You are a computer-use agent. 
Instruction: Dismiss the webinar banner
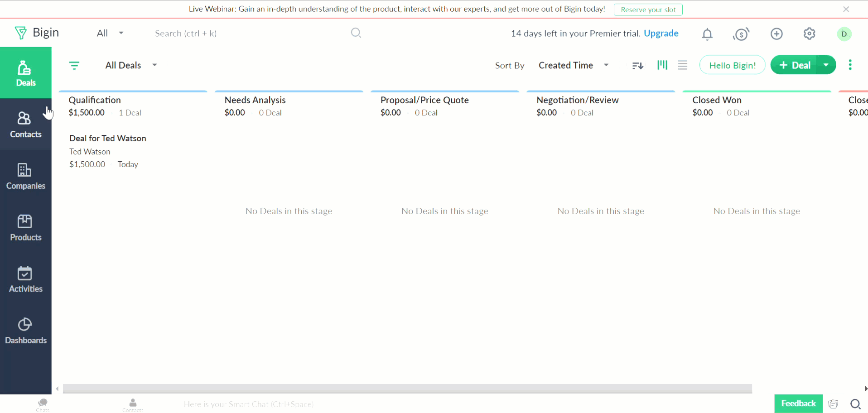point(846,9)
